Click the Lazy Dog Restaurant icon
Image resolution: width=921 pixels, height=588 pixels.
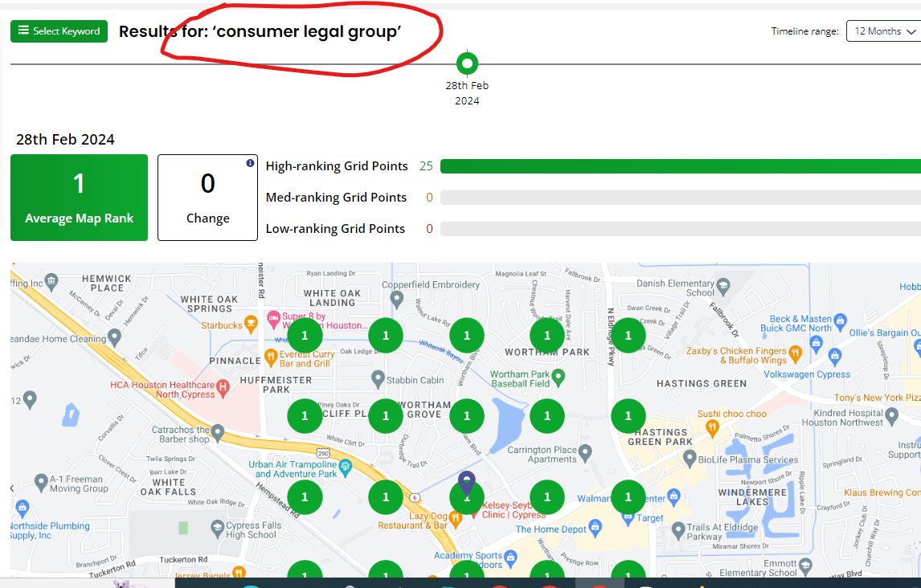455,517
